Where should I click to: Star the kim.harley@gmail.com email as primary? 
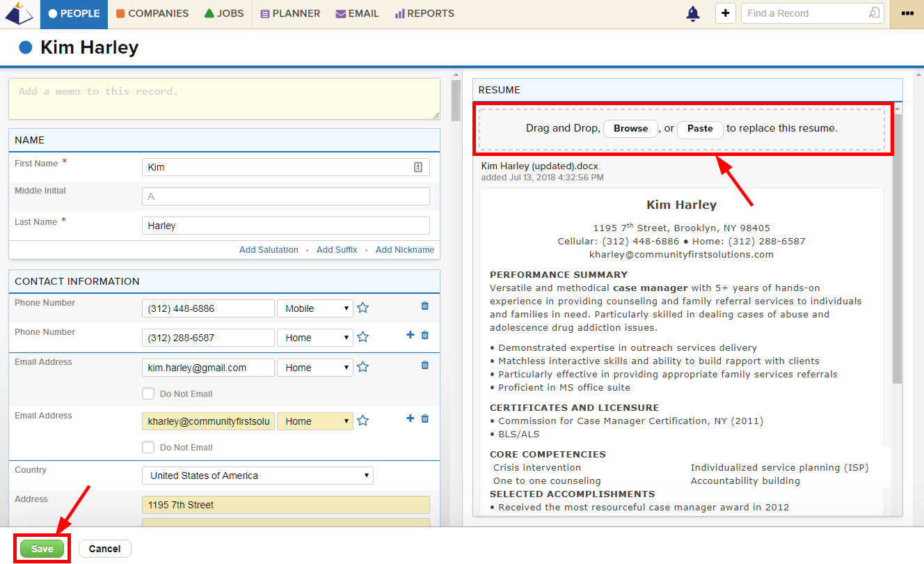pos(363,367)
